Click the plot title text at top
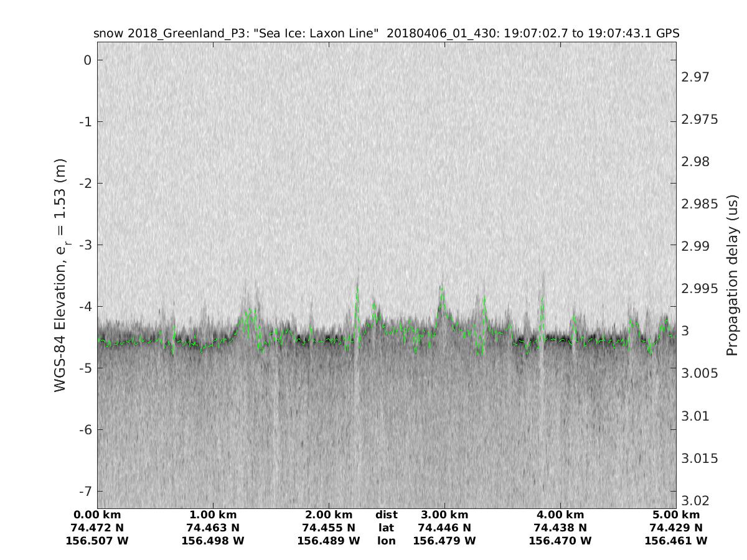The image size is (747, 560). (x=386, y=33)
